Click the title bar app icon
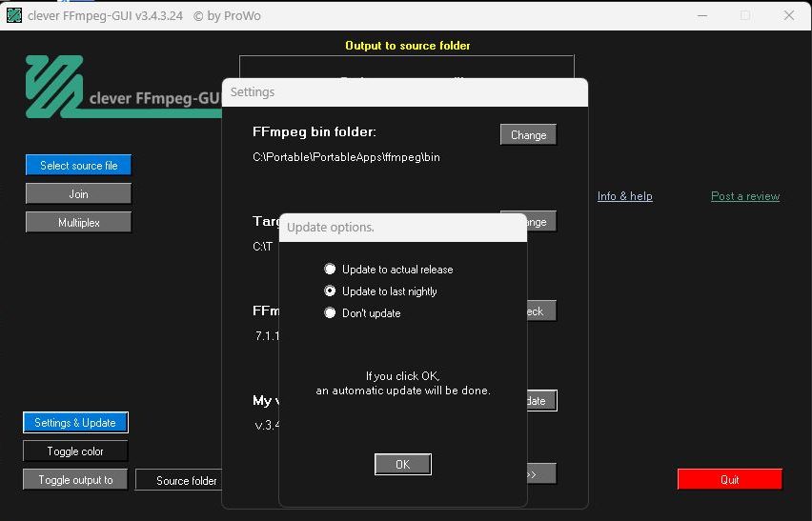Screen dimensions: 812x521 click(14, 15)
